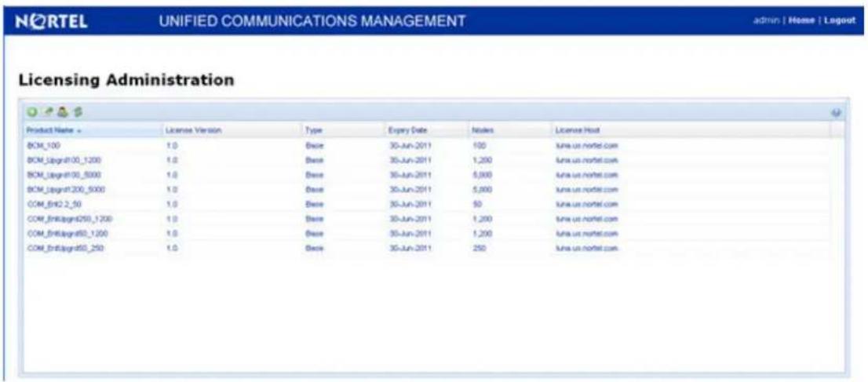Click the green pencil edit icon in toolbar

click(48, 112)
